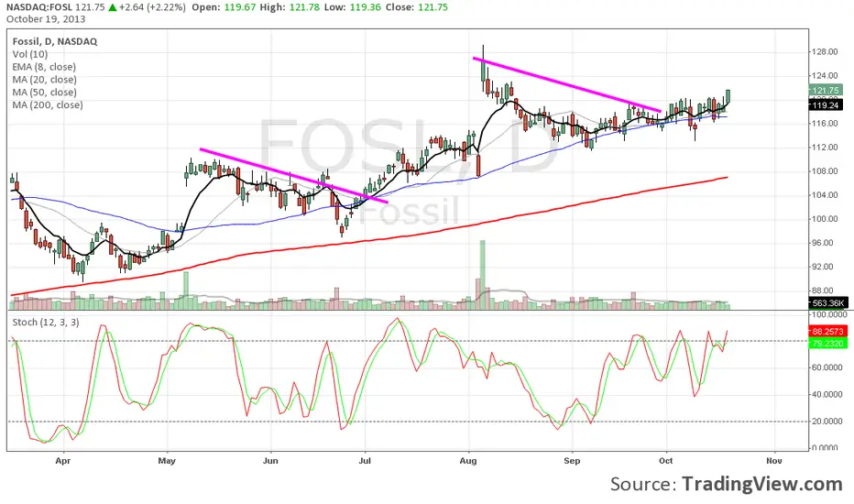854x504 pixels.
Task: Click the October 19, 2013 date
Action: point(46,19)
